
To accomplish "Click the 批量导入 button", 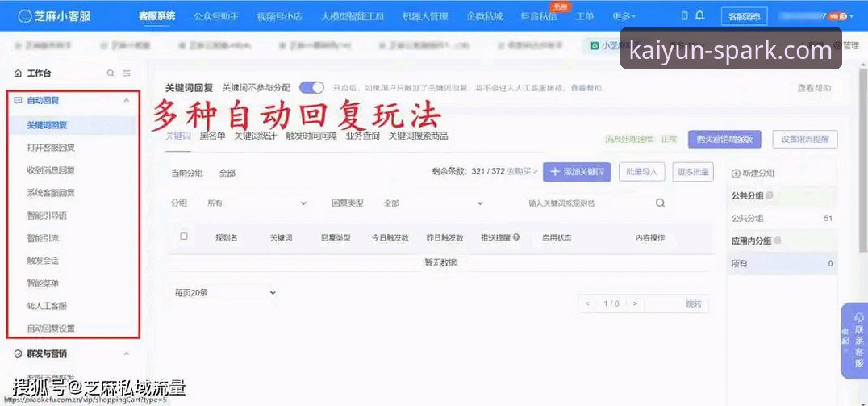I will tap(641, 172).
